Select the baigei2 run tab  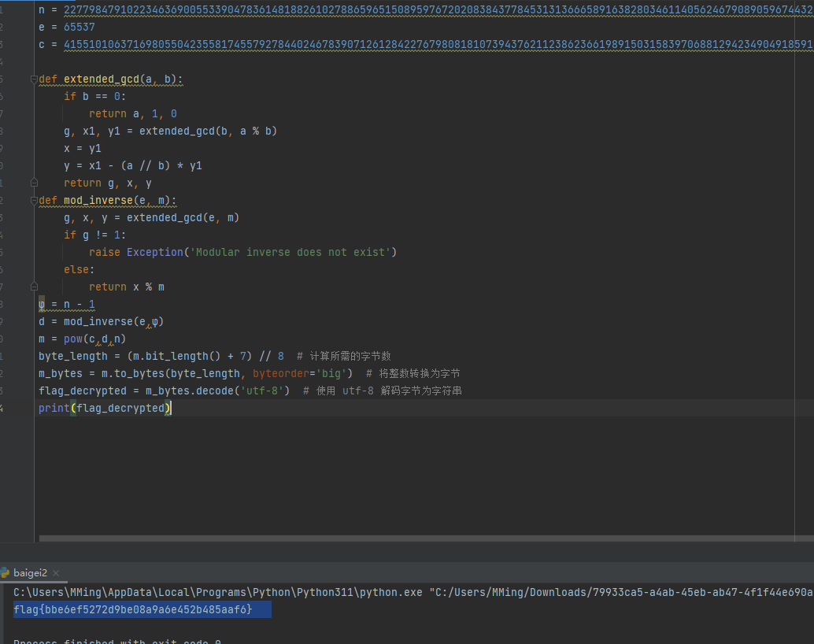(x=31, y=573)
